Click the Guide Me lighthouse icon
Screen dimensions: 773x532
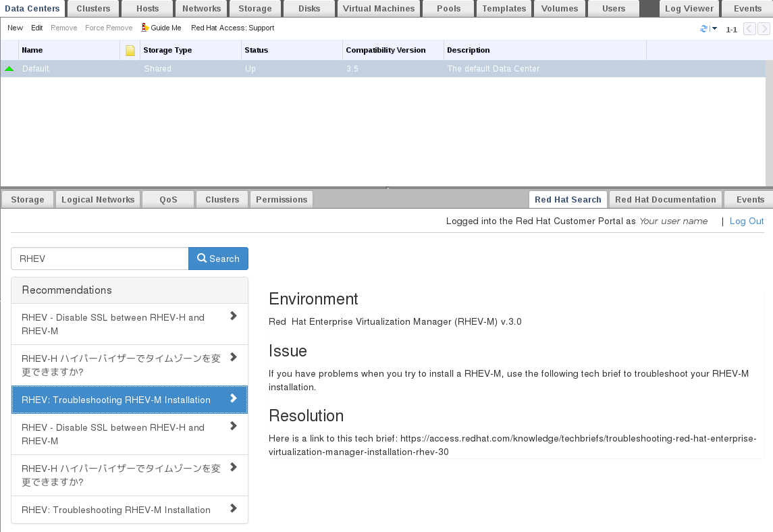click(145, 28)
